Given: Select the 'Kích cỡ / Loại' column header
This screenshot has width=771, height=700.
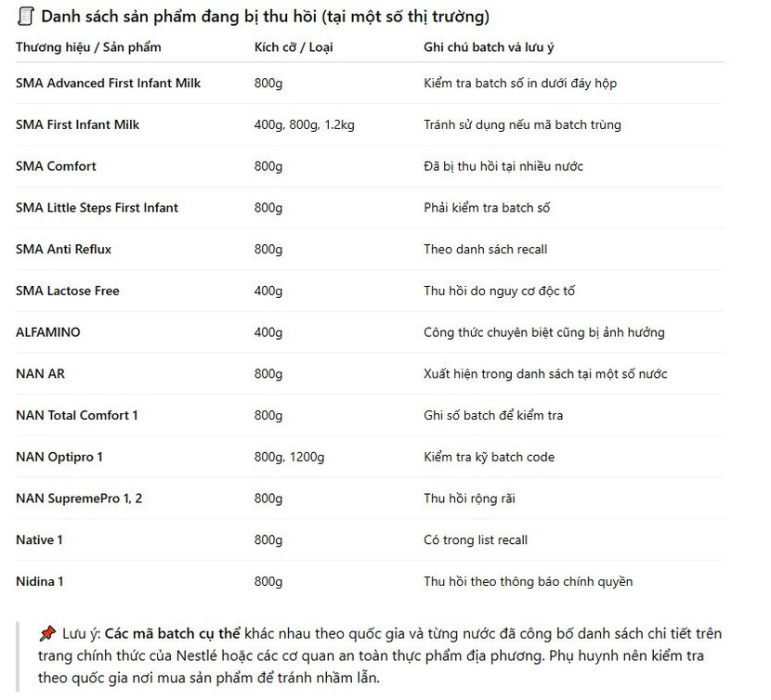Looking at the screenshot, I should (x=294, y=46).
